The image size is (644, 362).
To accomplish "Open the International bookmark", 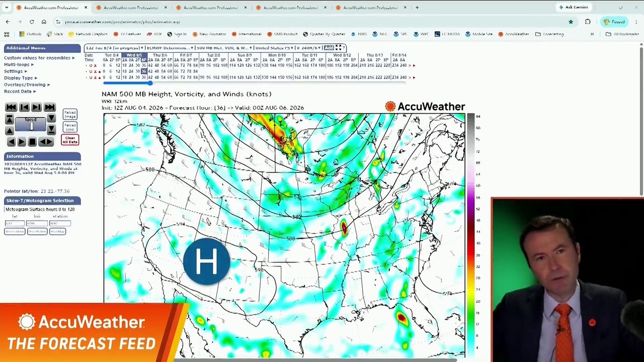I will point(247,34).
